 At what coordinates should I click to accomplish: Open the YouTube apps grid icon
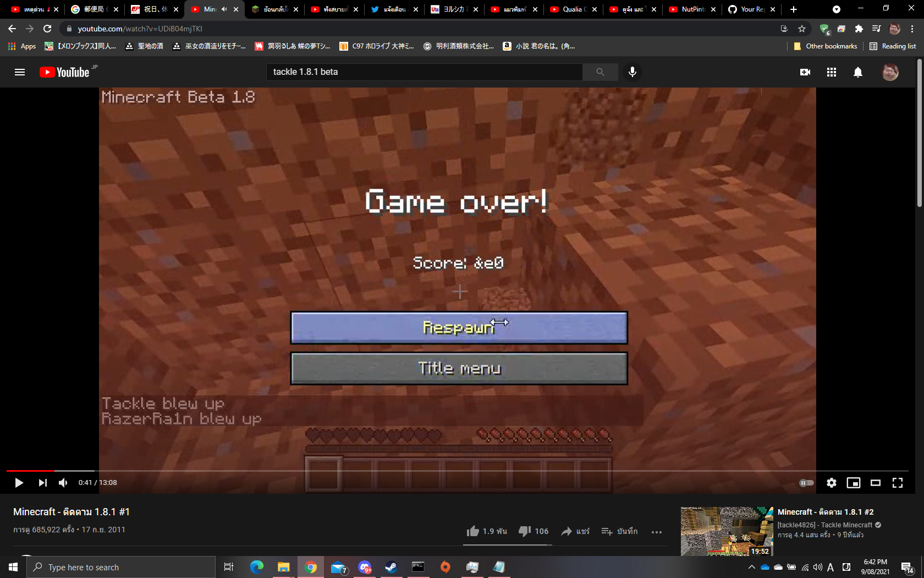tap(832, 72)
